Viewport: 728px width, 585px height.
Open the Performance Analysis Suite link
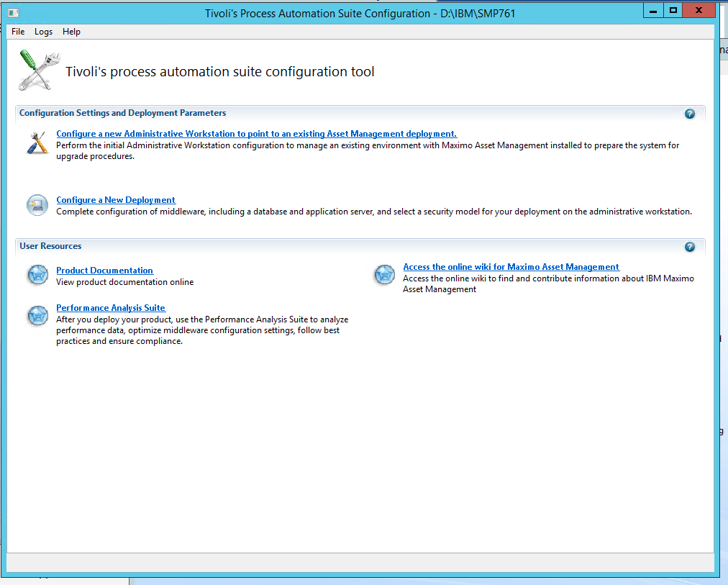110,307
